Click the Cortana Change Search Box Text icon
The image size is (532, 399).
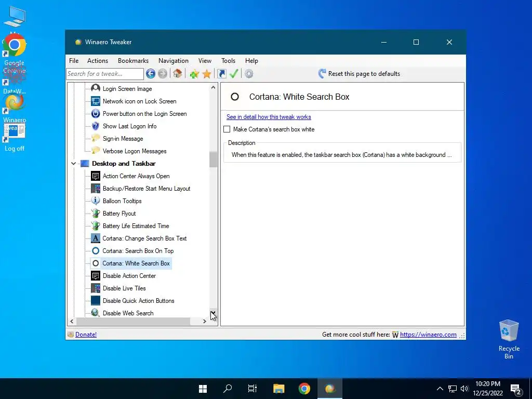pyautogui.click(x=96, y=238)
